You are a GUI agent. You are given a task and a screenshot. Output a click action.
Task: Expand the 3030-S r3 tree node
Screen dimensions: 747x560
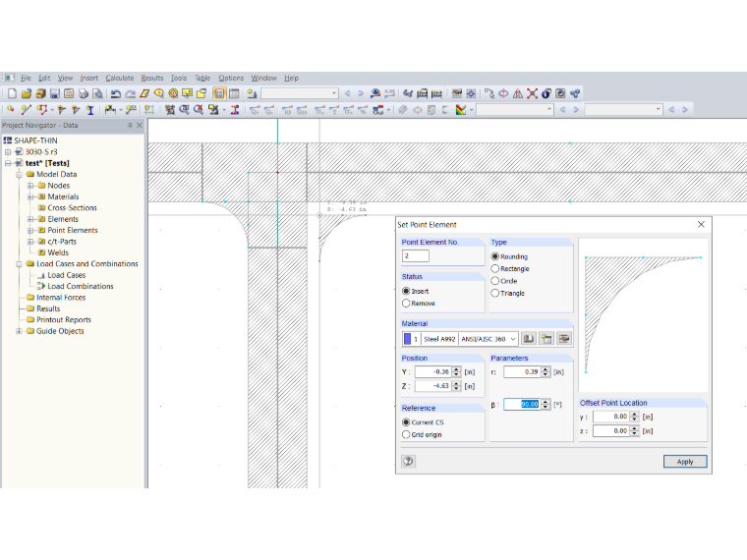pyautogui.click(x=8, y=152)
